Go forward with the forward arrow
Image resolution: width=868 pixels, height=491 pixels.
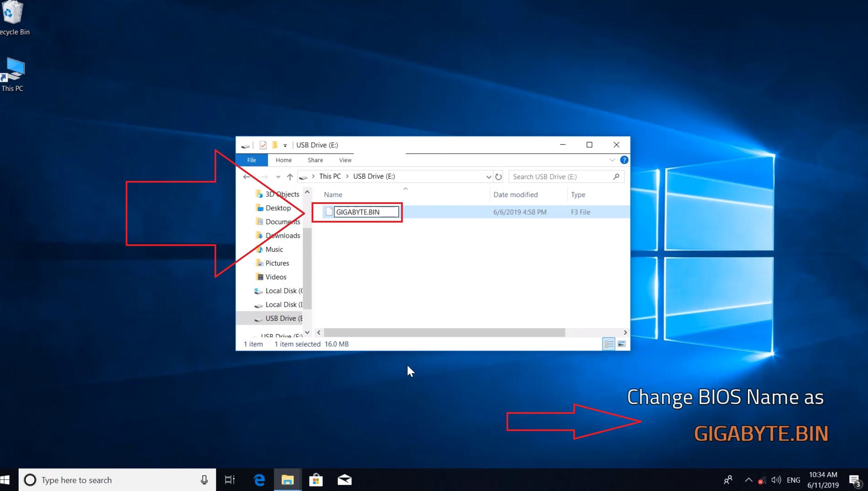(264, 177)
